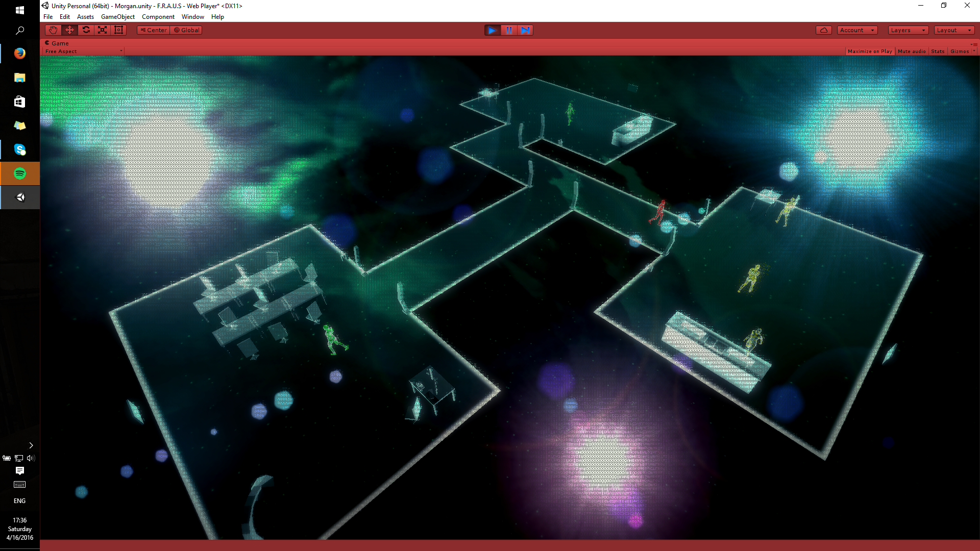Open the Action Center notifications
Image resolution: width=980 pixels, height=551 pixels.
pyautogui.click(x=20, y=471)
